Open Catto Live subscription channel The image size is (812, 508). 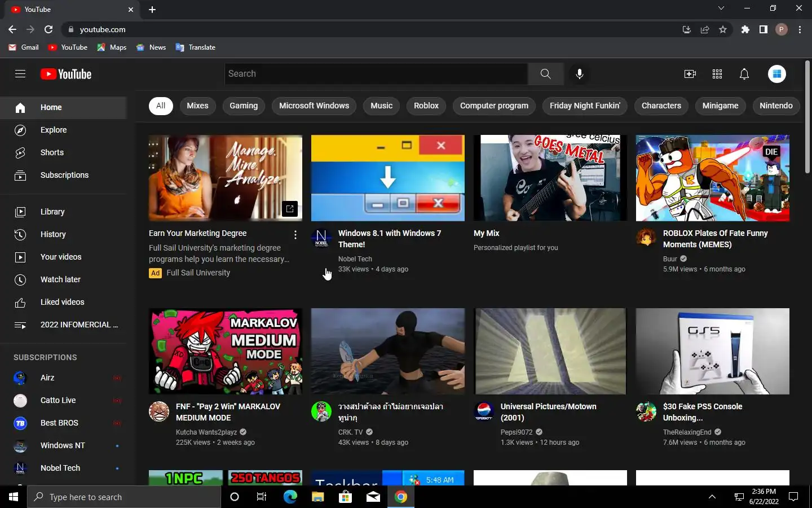(63, 400)
